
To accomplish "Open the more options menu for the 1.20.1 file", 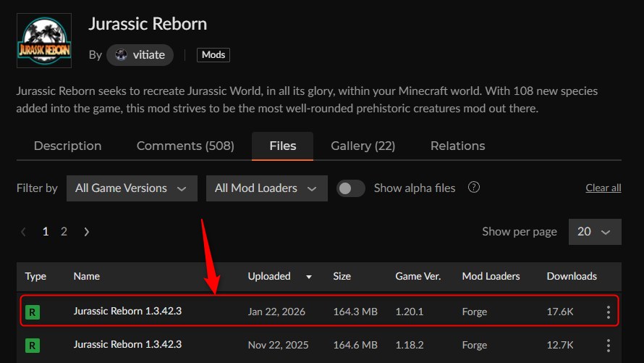I will 608,312.
